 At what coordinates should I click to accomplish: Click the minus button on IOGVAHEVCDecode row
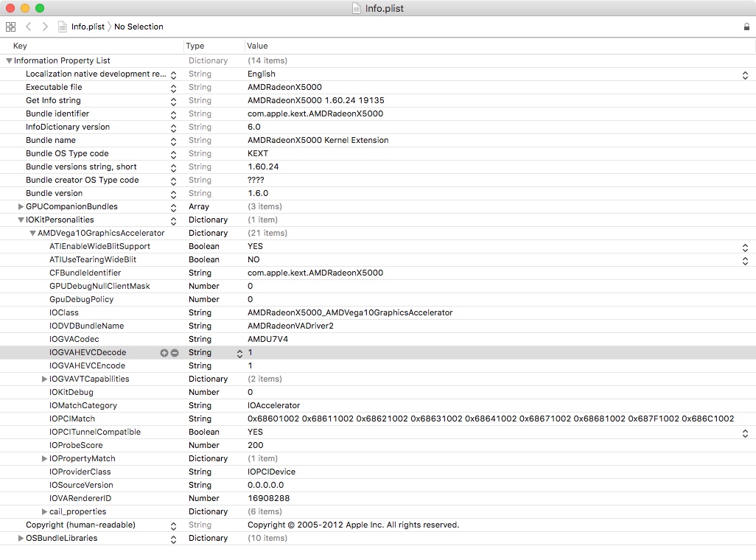pos(175,353)
